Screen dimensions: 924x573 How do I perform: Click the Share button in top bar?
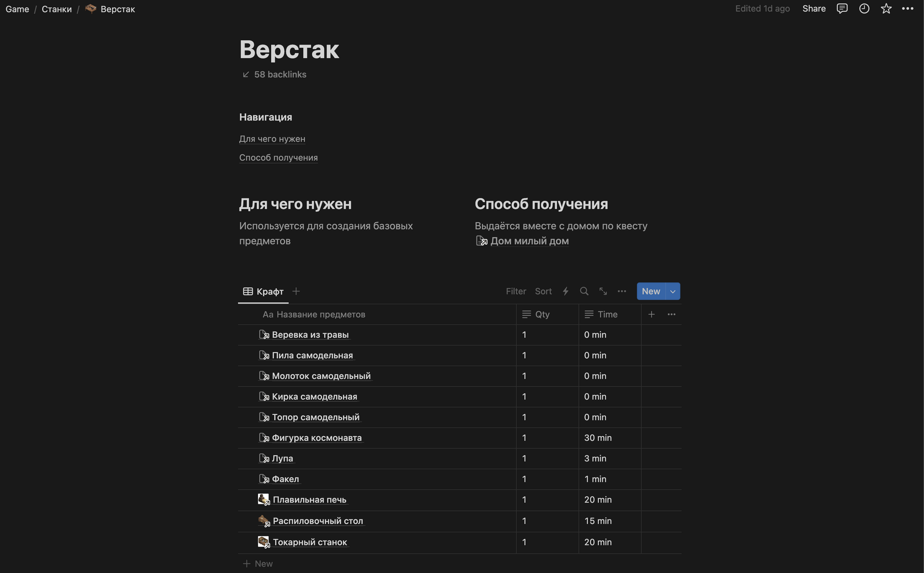coord(814,9)
